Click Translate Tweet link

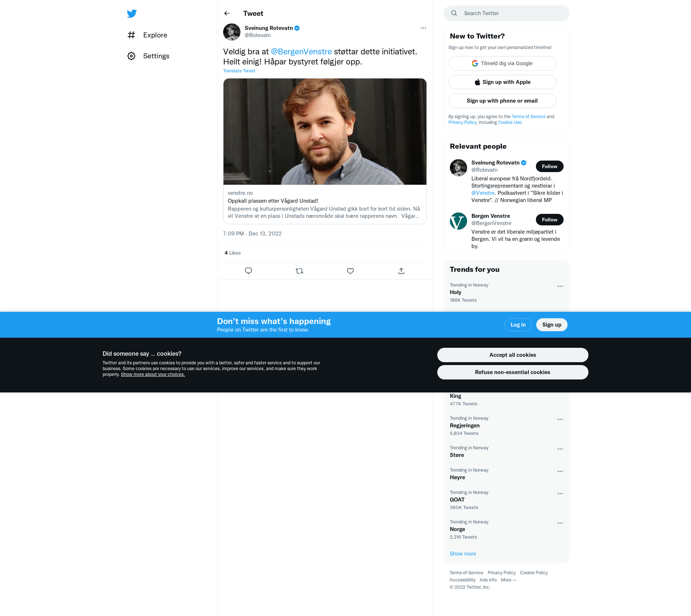(x=239, y=71)
